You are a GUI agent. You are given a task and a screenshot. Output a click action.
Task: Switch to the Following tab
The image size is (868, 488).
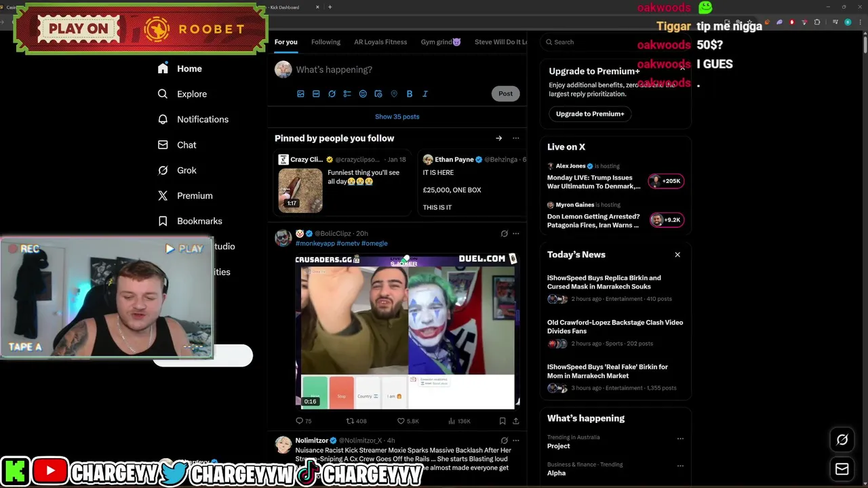325,42
